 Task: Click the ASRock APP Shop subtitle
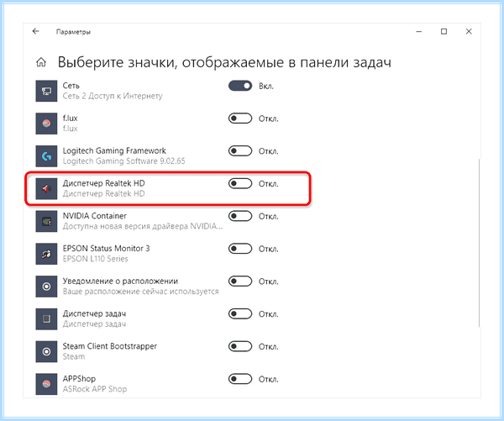(95, 389)
